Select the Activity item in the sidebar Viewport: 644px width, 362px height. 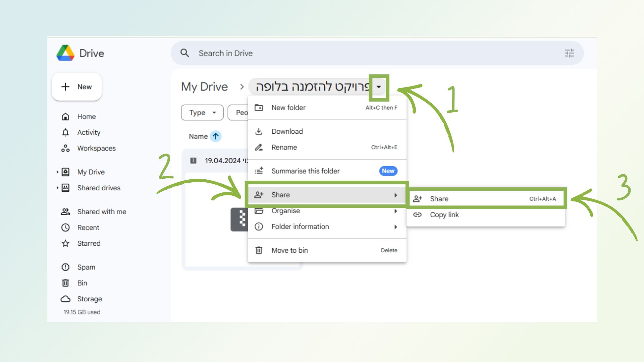tap(88, 132)
